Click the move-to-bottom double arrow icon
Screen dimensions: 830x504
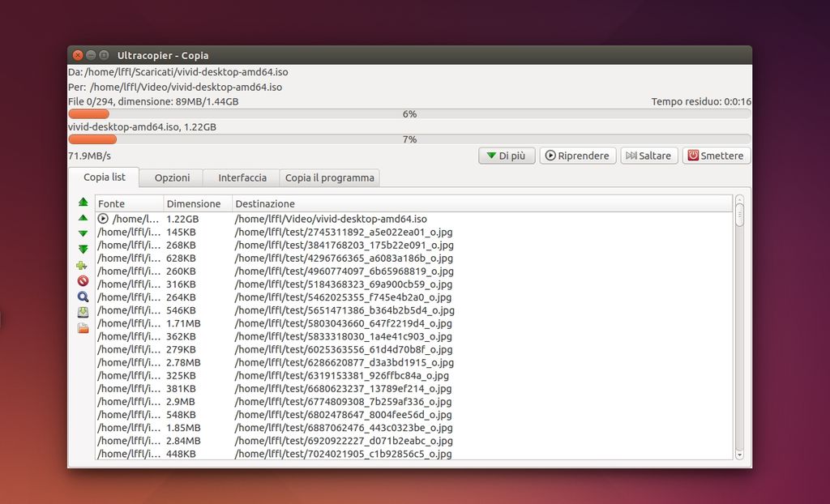83,249
